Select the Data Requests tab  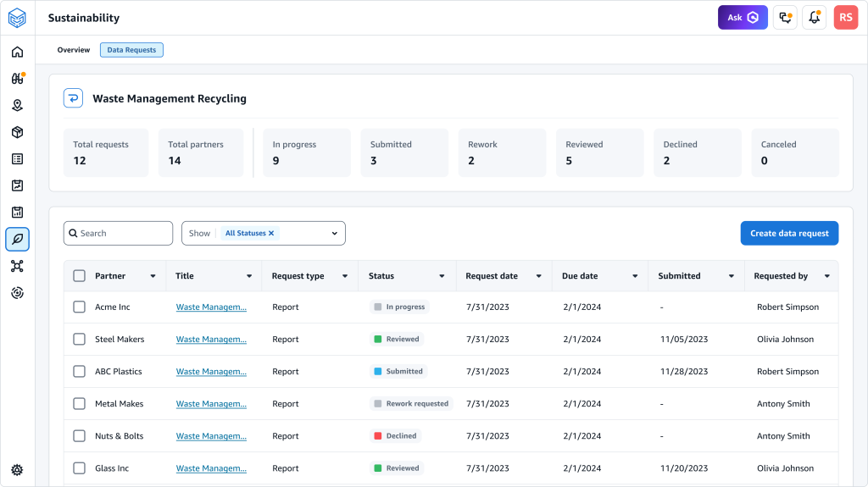[131, 50]
